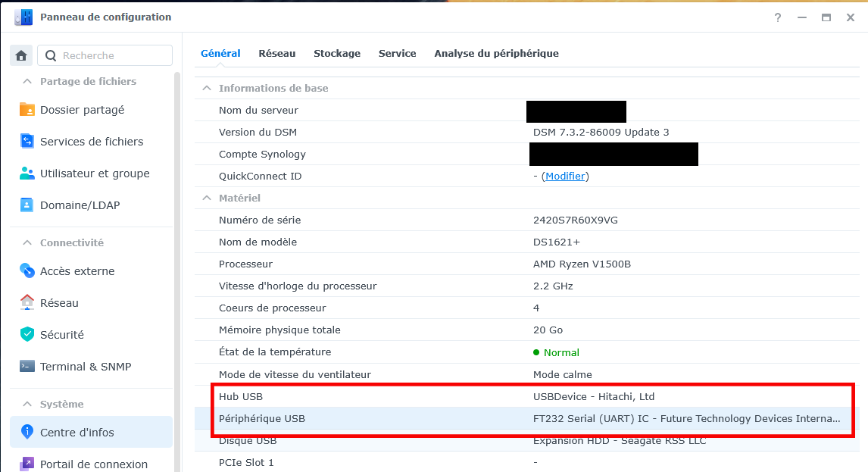Open Accès externe icon
This screenshot has width=868, height=472.
click(27, 271)
